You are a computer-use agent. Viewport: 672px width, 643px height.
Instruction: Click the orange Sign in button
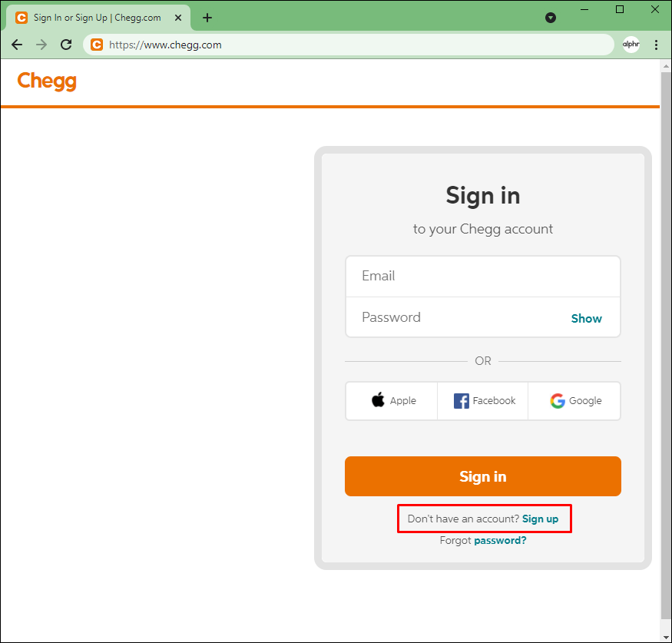coord(483,476)
